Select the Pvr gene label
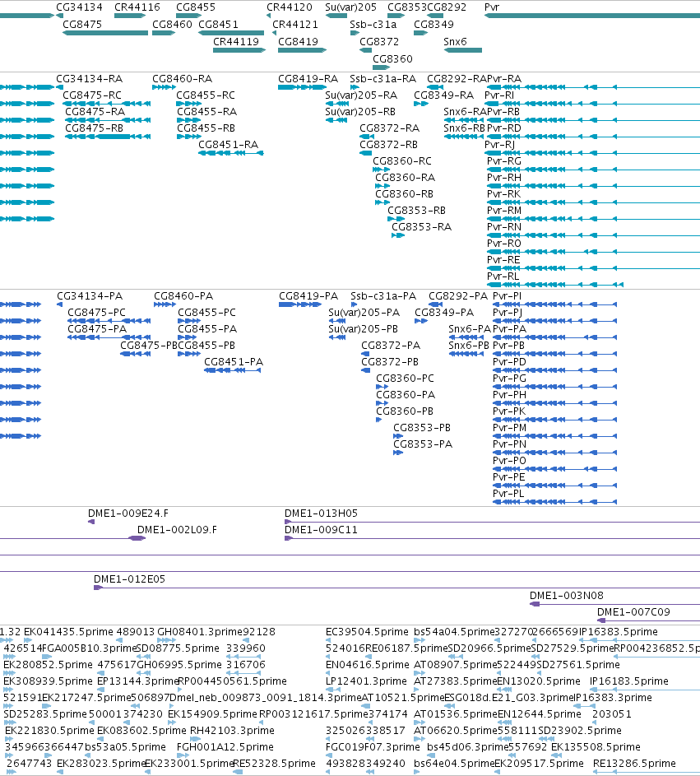 pyautogui.click(x=492, y=7)
